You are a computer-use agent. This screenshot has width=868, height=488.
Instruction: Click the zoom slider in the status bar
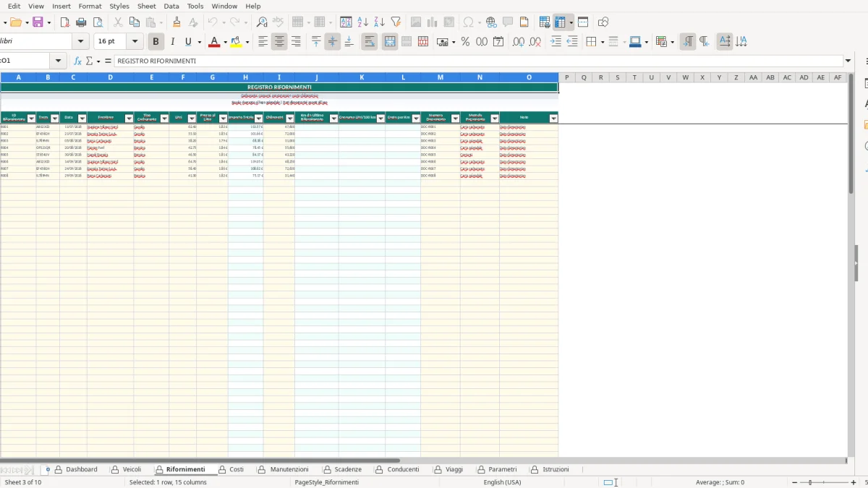coord(825,482)
